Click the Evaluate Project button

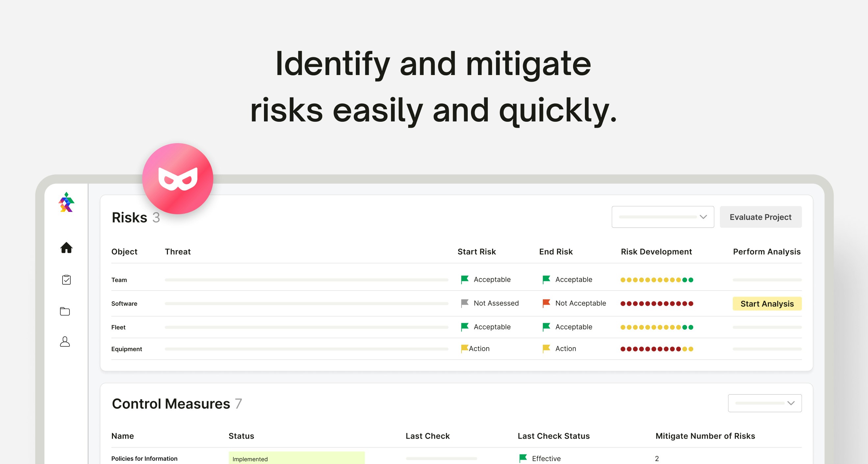point(760,217)
